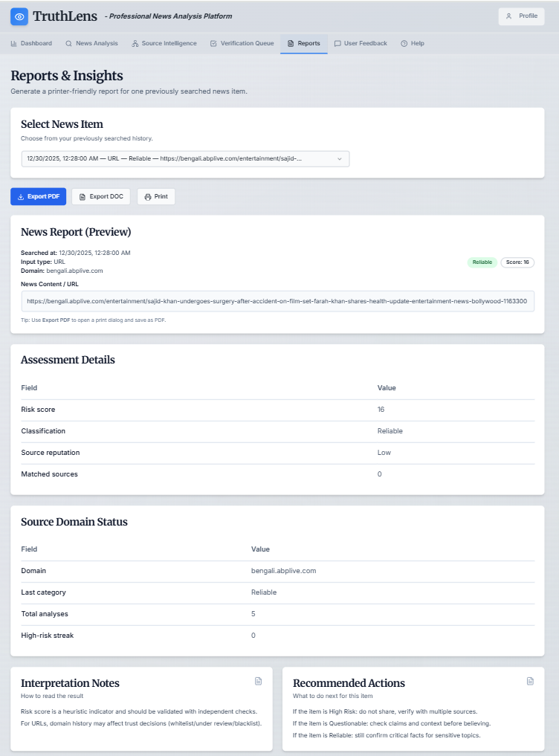Click the Interpretation Notes document icon
This screenshot has width=559, height=756.
point(258,681)
